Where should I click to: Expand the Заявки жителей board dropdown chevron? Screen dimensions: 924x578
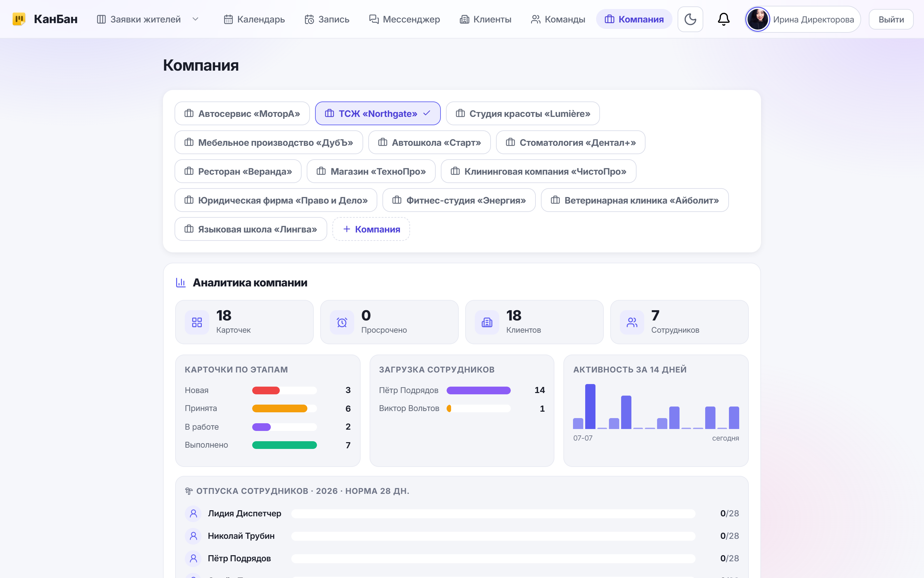click(x=195, y=19)
